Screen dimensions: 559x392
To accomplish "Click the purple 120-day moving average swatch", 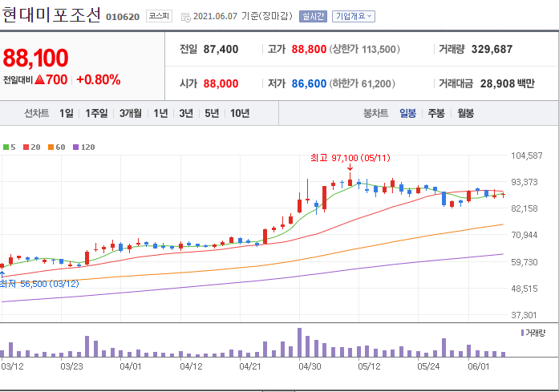I will pyautogui.click(x=75, y=148).
